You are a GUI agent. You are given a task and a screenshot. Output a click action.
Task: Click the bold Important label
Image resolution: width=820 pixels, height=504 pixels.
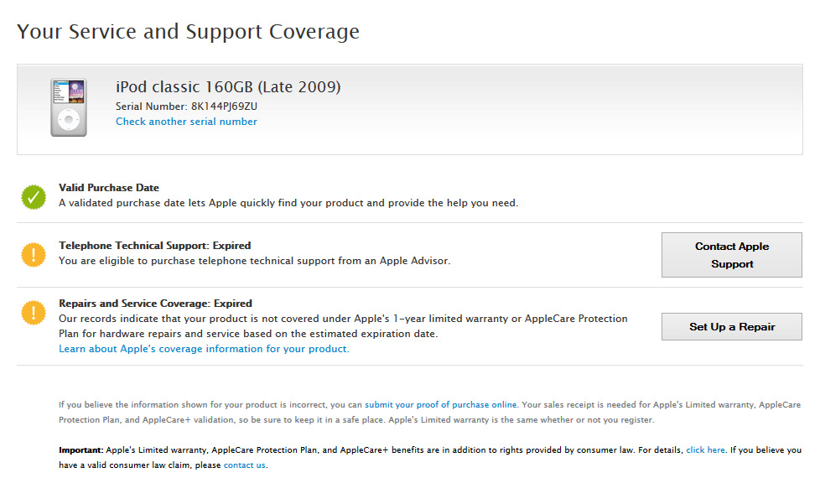click(x=80, y=450)
